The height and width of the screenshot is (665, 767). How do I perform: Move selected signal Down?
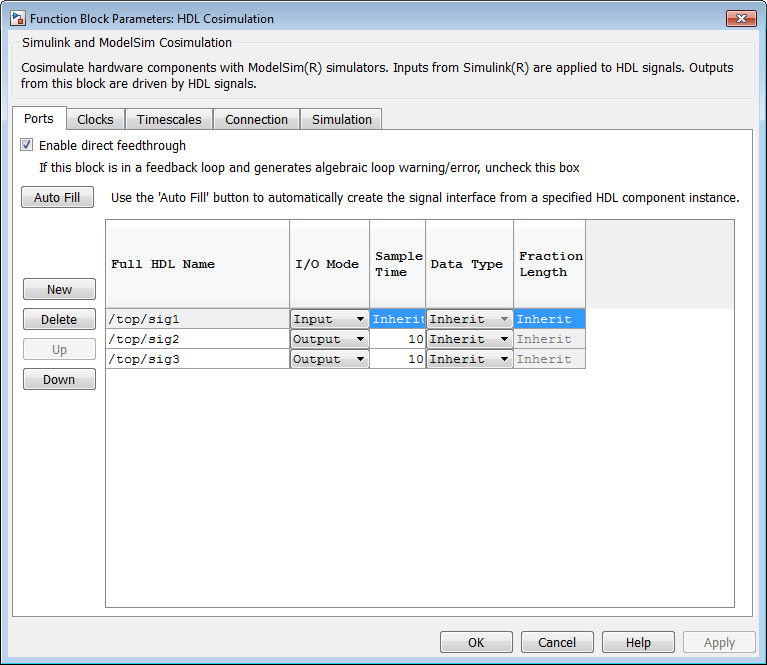tap(59, 379)
